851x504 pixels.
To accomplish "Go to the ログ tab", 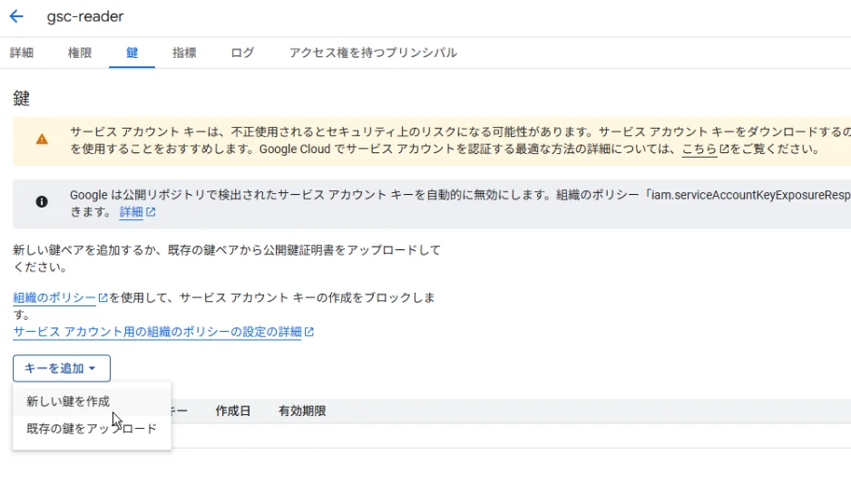I will point(242,53).
